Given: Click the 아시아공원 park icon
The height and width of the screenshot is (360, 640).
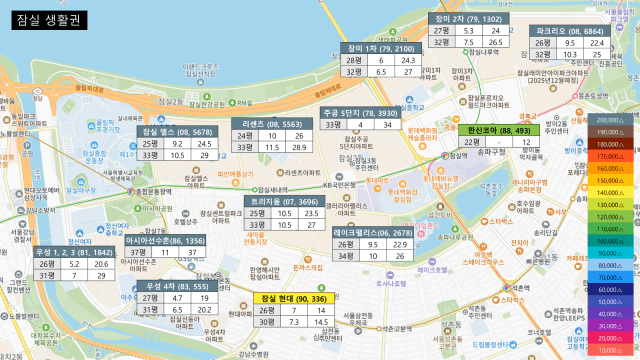Looking at the screenshot, I should point(138,208).
